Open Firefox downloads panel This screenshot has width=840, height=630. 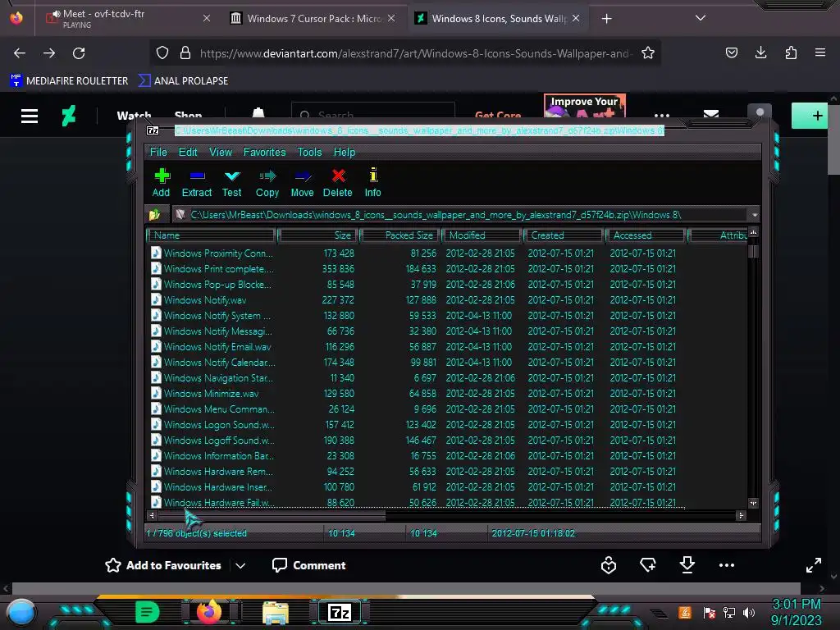pos(760,52)
